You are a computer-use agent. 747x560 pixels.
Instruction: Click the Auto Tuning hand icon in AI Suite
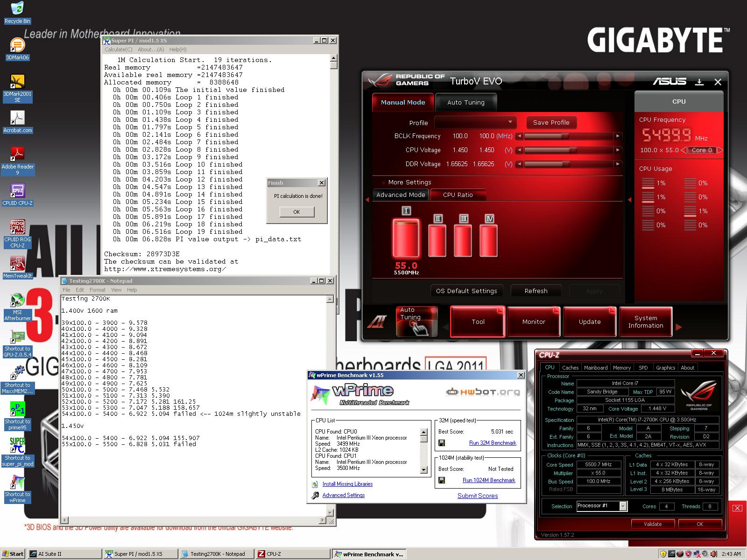pyautogui.click(x=416, y=321)
